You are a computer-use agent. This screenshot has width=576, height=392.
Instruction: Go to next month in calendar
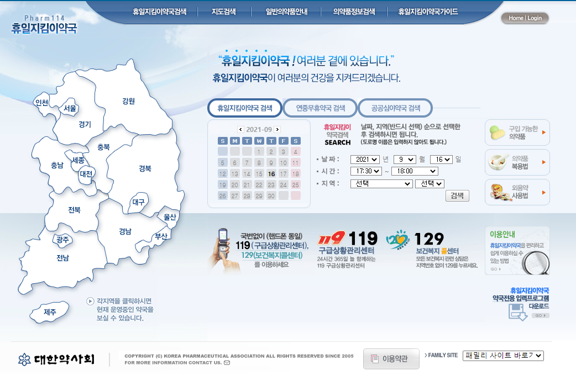click(277, 130)
